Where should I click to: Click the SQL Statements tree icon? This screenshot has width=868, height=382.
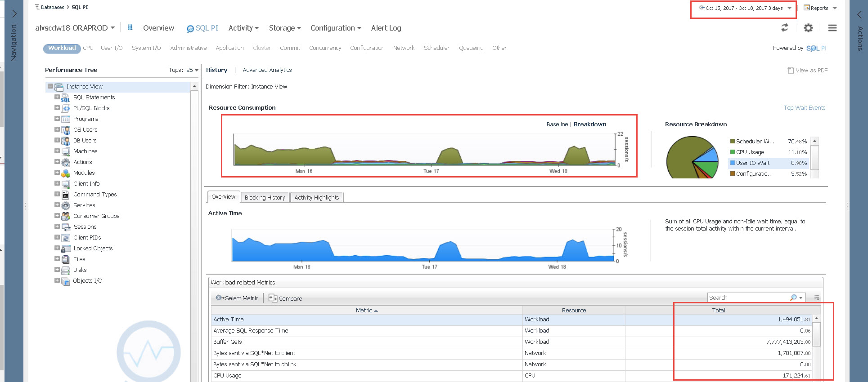(66, 98)
